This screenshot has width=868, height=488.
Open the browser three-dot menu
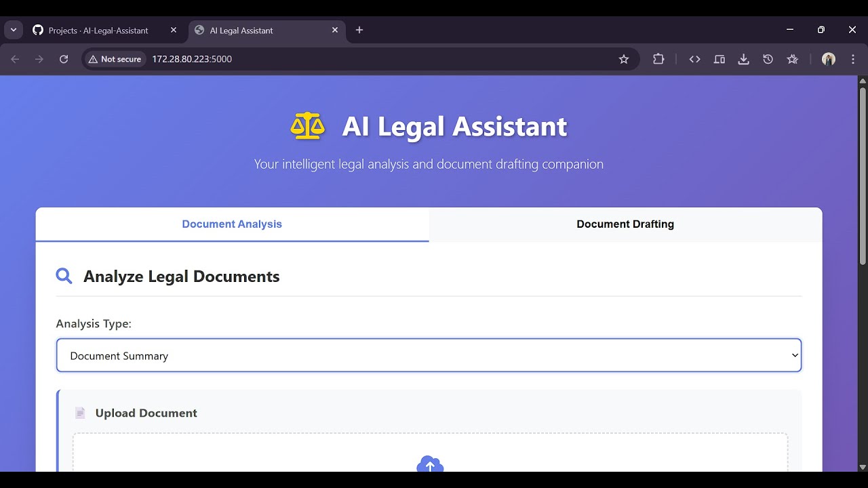click(852, 59)
